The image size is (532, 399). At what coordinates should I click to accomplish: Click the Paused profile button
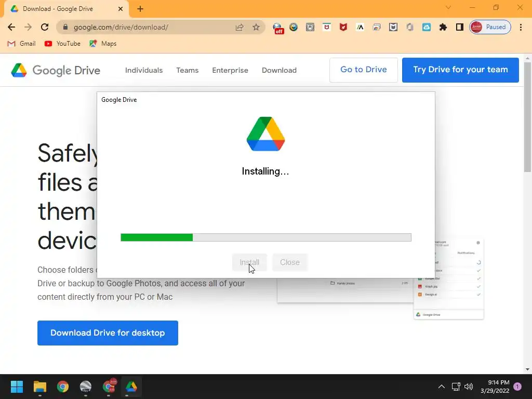(490, 27)
